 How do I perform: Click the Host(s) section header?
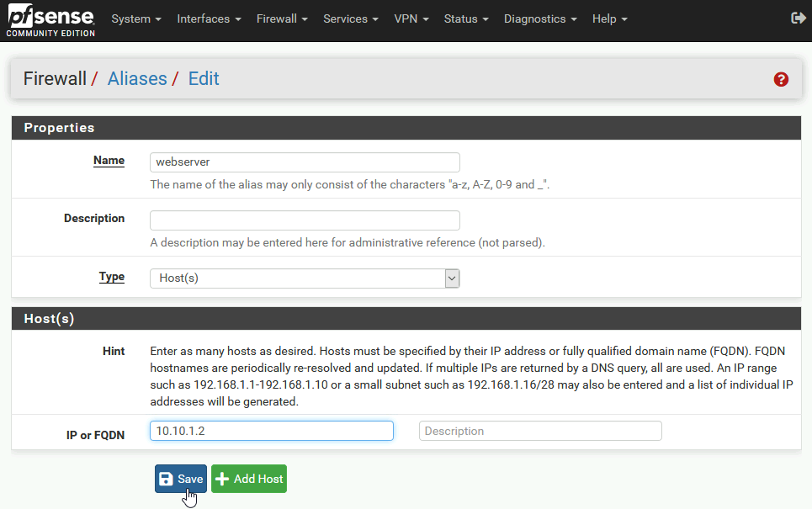pyautogui.click(x=406, y=319)
